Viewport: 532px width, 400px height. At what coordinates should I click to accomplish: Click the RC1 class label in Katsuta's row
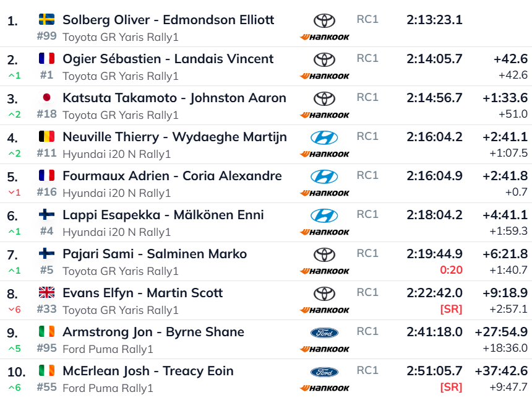tap(367, 97)
